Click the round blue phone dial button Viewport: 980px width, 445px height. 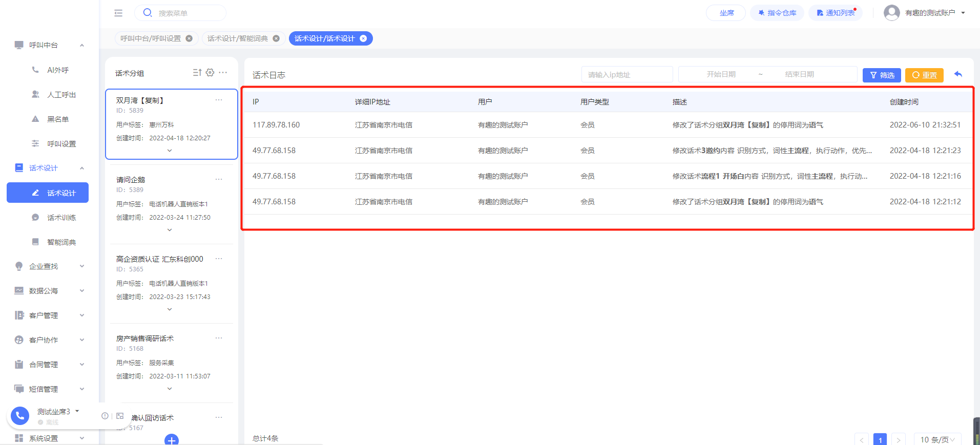pyautogui.click(x=20, y=416)
